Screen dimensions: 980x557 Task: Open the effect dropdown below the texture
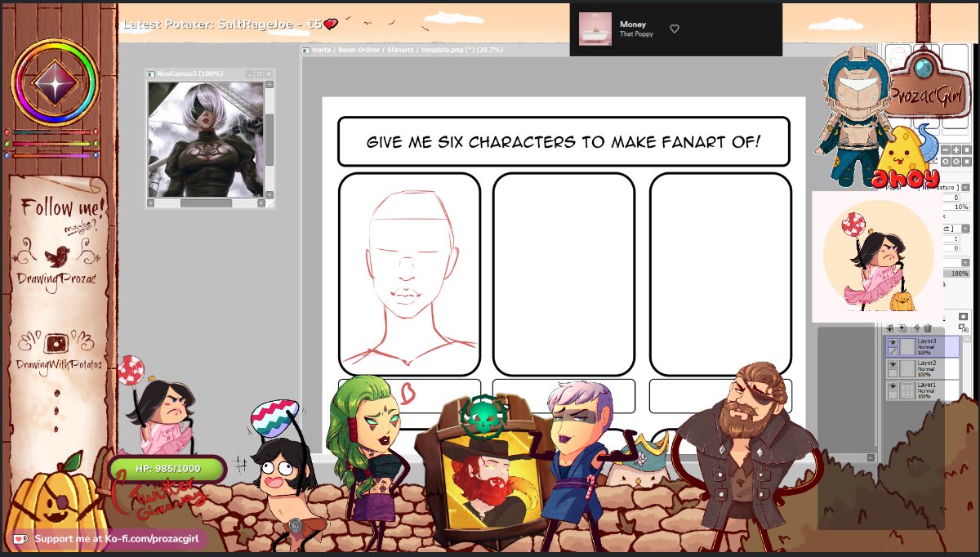pyautogui.click(x=965, y=229)
